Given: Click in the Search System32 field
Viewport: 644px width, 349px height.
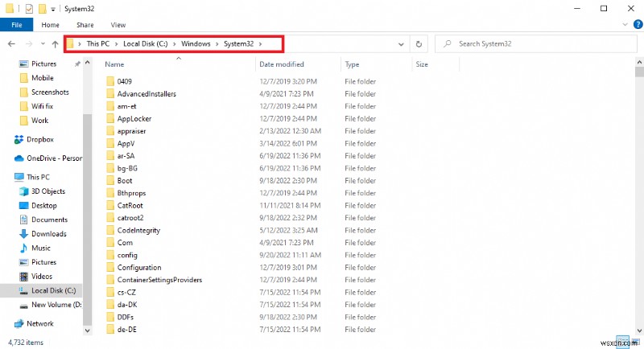Looking at the screenshot, I should [x=536, y=44].
